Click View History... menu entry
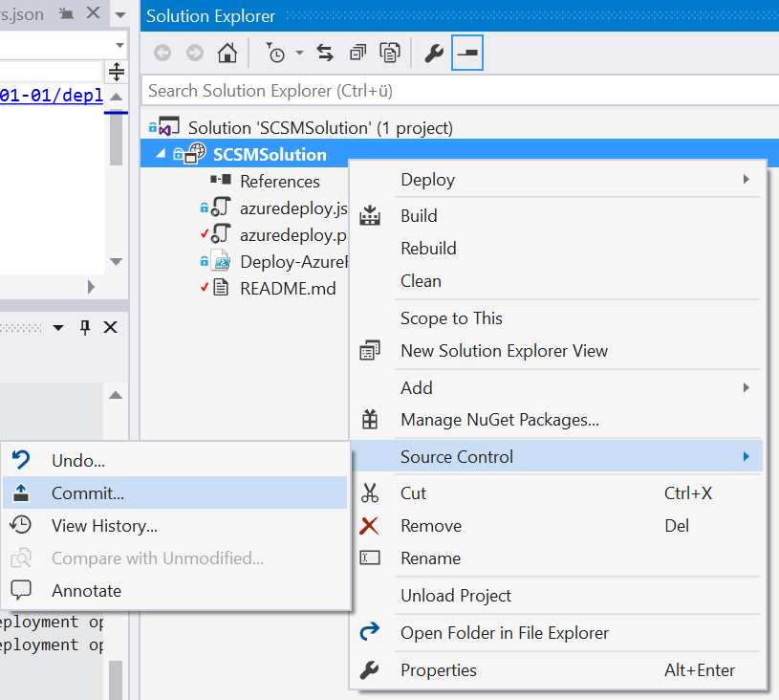This screenshot has width=779, height=700. click(x=104, y=526)
